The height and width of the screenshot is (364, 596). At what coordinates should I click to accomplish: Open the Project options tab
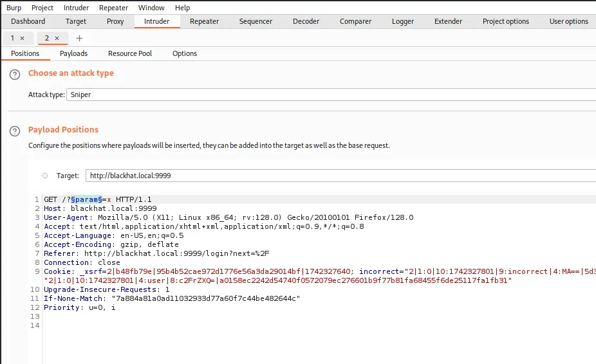[x=505, y=21]
